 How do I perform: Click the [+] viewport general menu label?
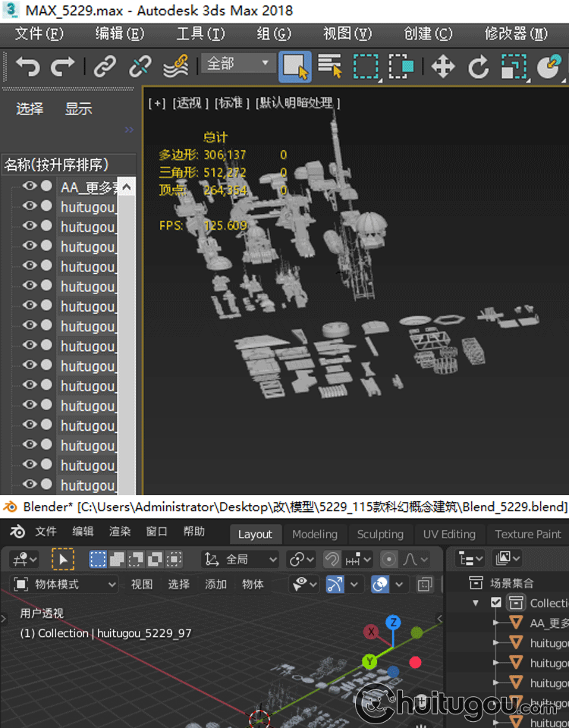pyautogui.click(x=157, y=103)
